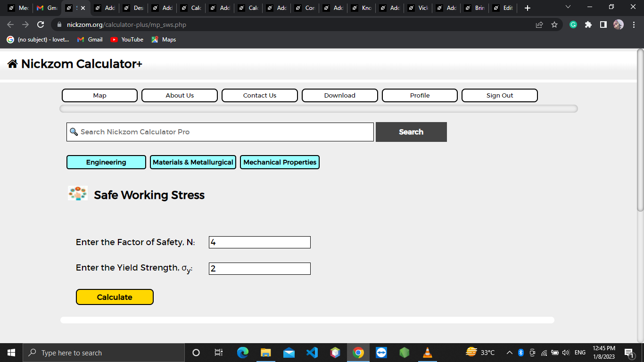
Task: Click the Factor of Safety input field
Action: pos(260,242)
